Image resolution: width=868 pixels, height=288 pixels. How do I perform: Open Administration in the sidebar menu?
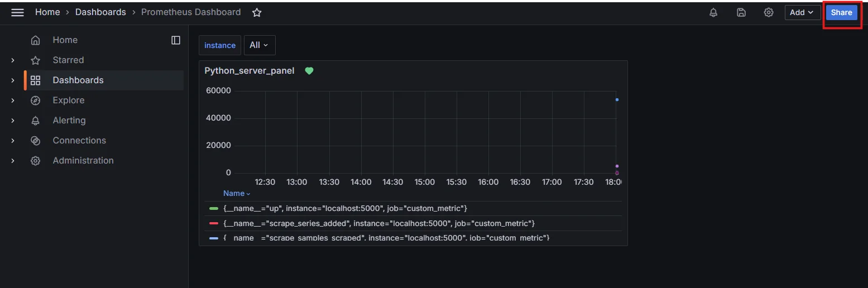pos(83,161)
